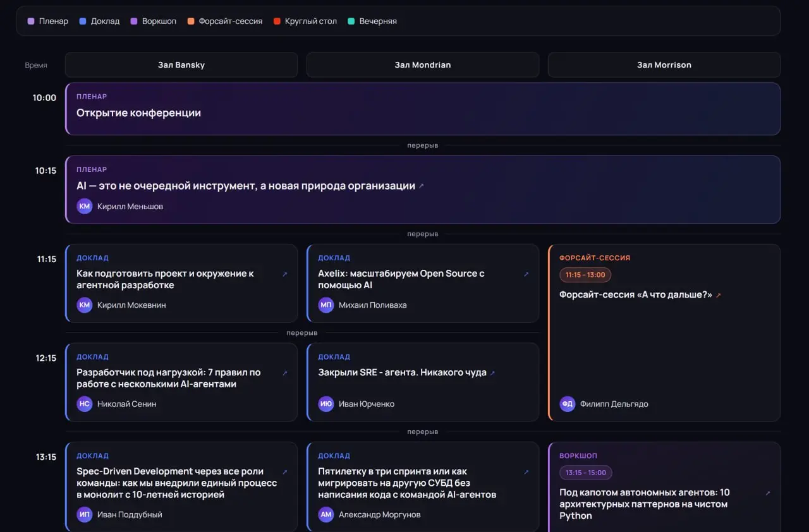Click the Пленар legend color dot
This screenshot has height=532, width=809.
(x=31, y=21)
